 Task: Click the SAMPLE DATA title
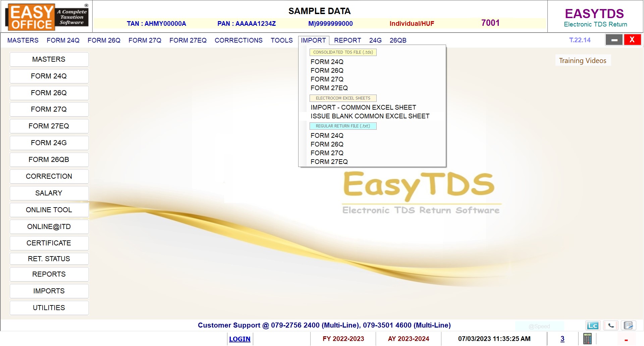pyautogui.click(x=319, y=11)
